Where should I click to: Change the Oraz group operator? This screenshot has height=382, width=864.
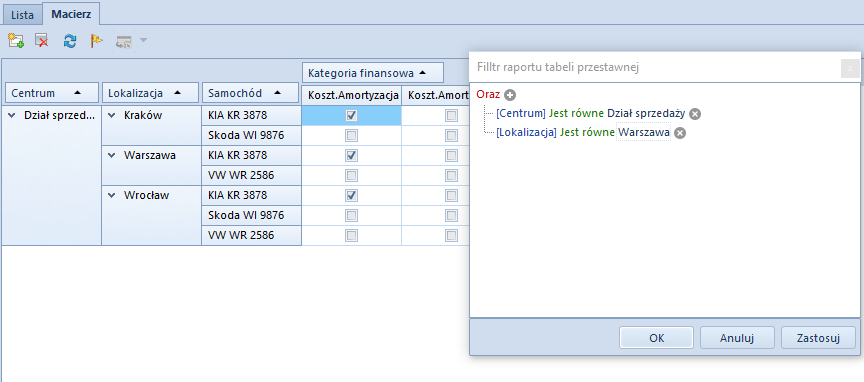pos(488,94)
